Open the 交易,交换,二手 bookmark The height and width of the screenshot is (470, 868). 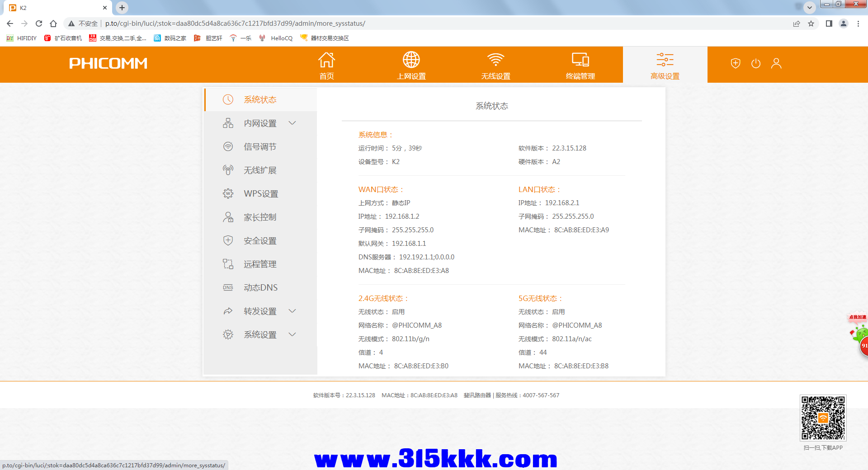pos(118,38)
